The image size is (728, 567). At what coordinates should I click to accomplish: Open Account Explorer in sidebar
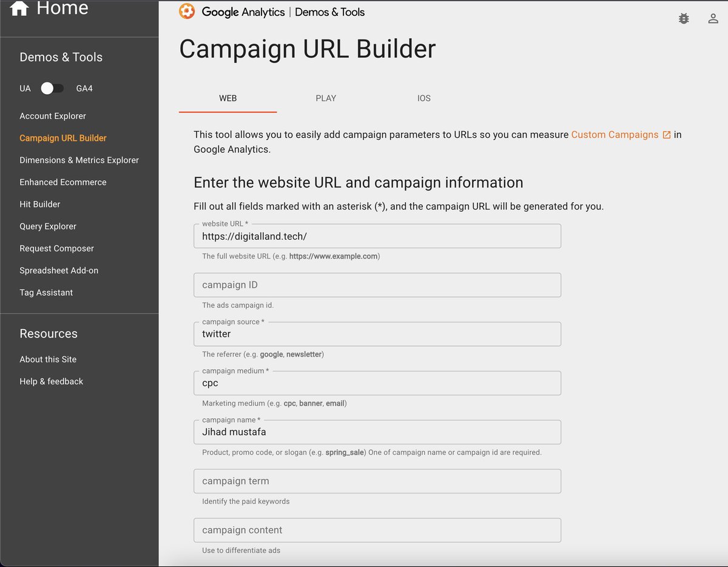point(53,116)
